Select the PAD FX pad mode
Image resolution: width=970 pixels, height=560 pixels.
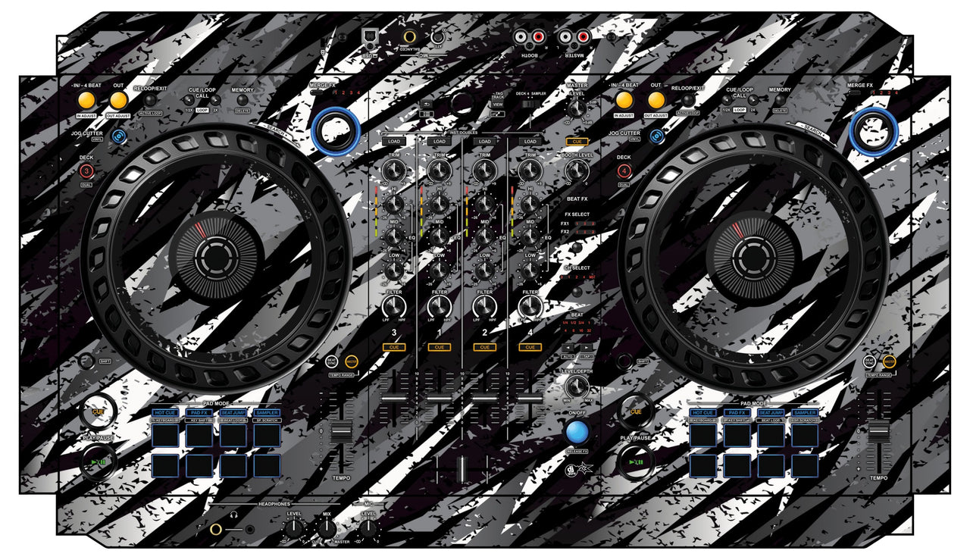click(x=201, y=414)
